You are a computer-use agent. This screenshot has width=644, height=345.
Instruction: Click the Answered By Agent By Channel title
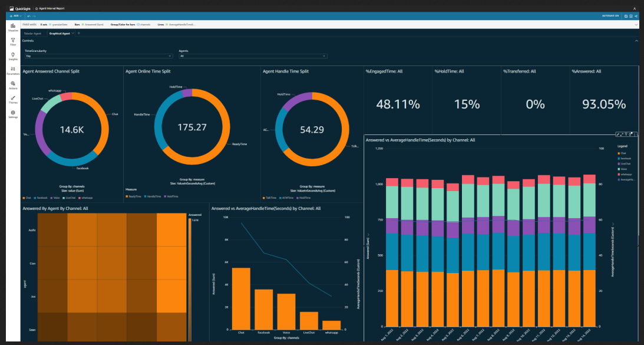tap(55, 209)
